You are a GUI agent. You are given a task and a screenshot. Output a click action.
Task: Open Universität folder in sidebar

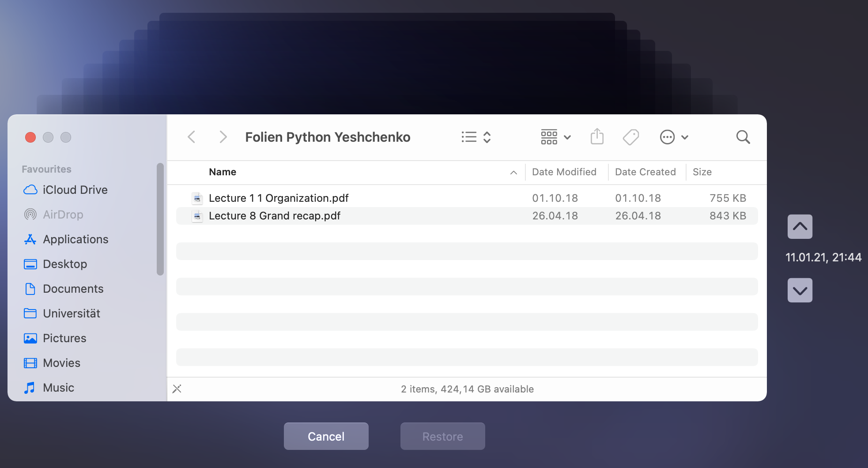[62, 313]
